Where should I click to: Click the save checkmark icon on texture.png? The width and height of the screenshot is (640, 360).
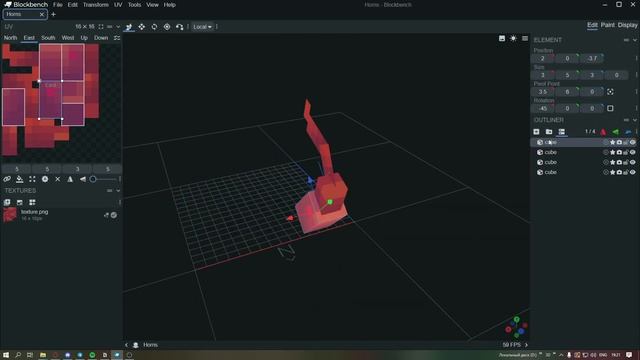[114, 215]
